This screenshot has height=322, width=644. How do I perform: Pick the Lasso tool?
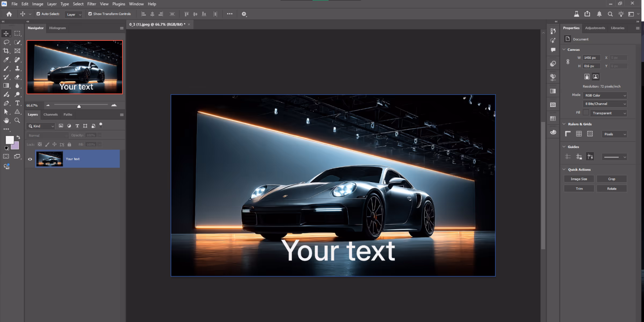[6, 42]
